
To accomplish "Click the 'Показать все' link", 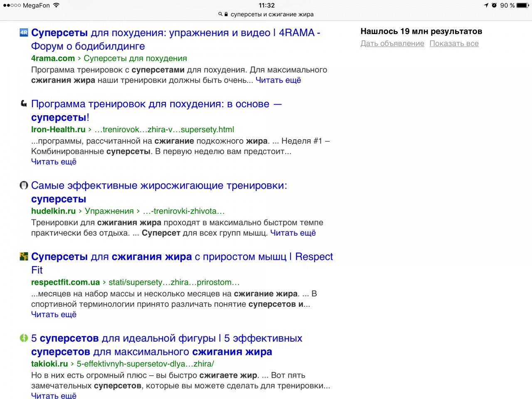I will [454, 44].
